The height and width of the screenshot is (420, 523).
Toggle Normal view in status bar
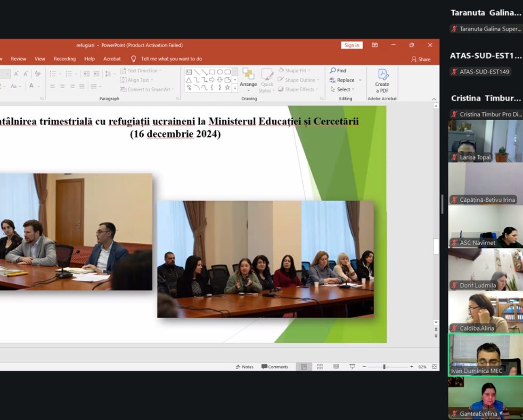tap(304, 367)
